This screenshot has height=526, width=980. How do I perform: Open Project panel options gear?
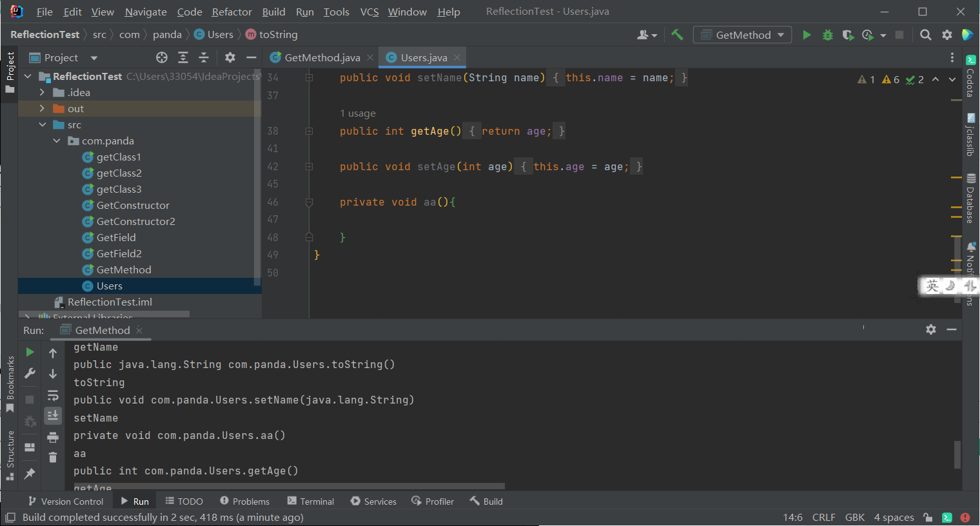[x=230, y=57]
